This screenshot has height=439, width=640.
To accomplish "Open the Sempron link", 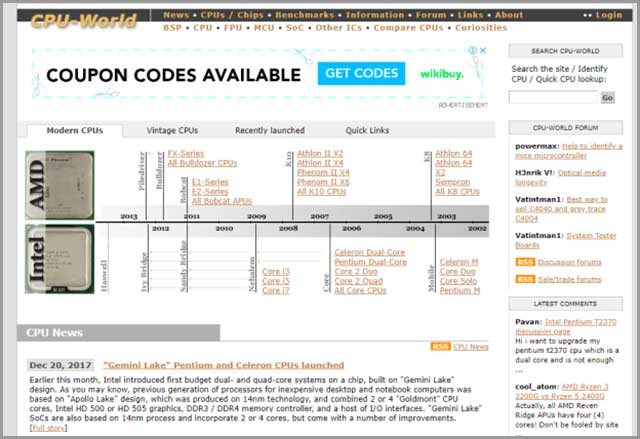I will tap(452, 182).
